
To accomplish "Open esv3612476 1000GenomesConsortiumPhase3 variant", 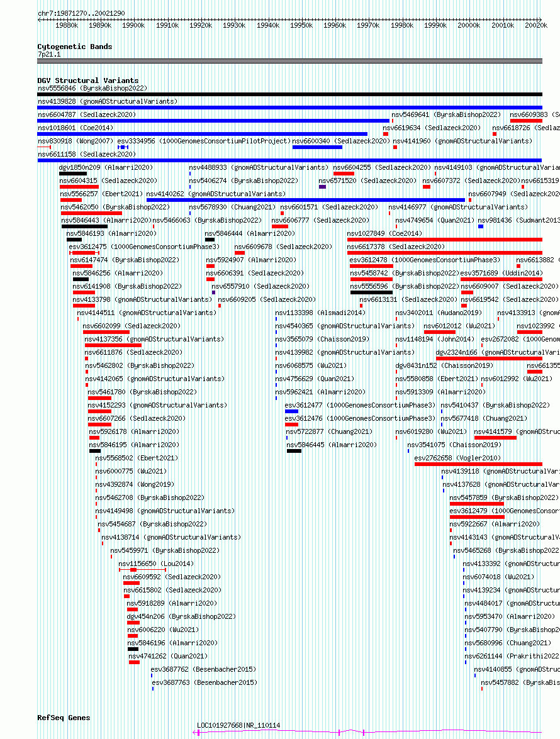I will coord(360,418).
